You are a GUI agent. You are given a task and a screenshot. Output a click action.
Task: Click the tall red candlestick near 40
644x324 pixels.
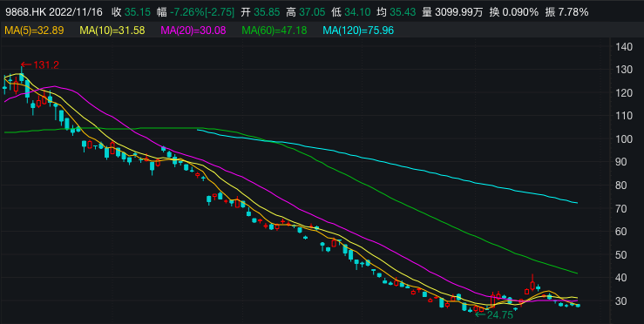click(x=532, y=282)
